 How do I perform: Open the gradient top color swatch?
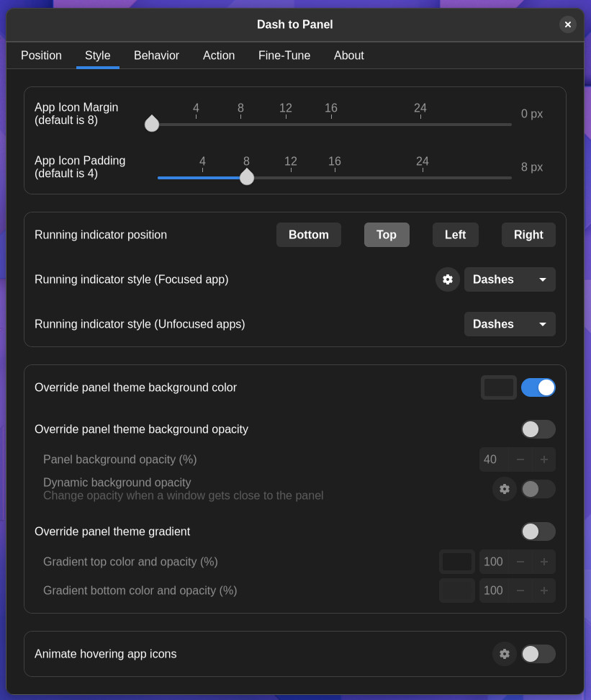click(x=456, y=562)
